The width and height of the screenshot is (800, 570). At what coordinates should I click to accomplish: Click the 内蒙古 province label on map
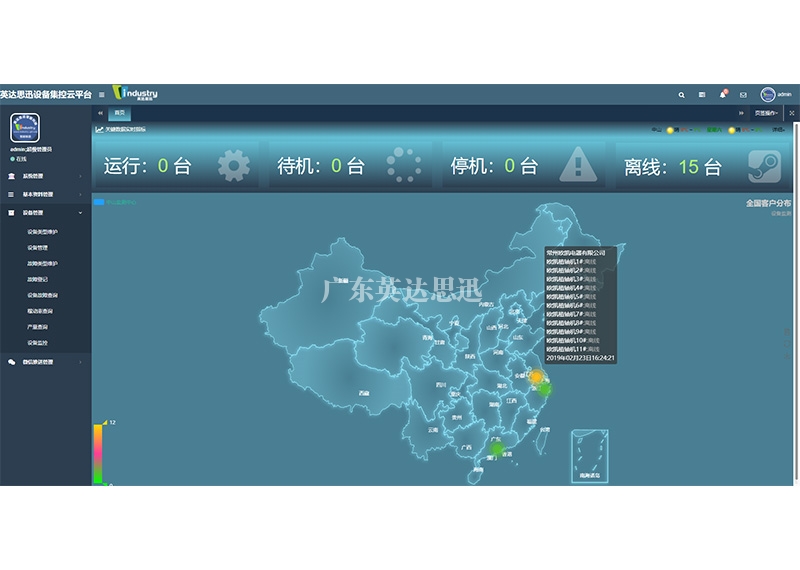coord(486,305)
